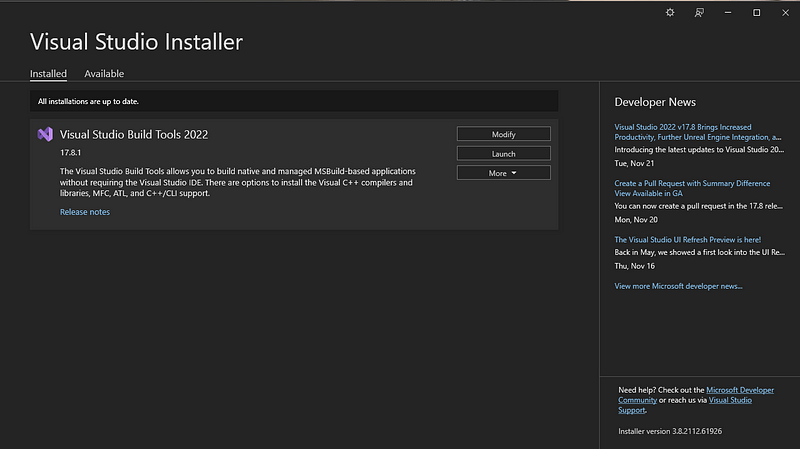Image resolution: width=800 pixels, height=449 pixels.
Task: Click View more Microsoft developer news
Action: [678, 286]
